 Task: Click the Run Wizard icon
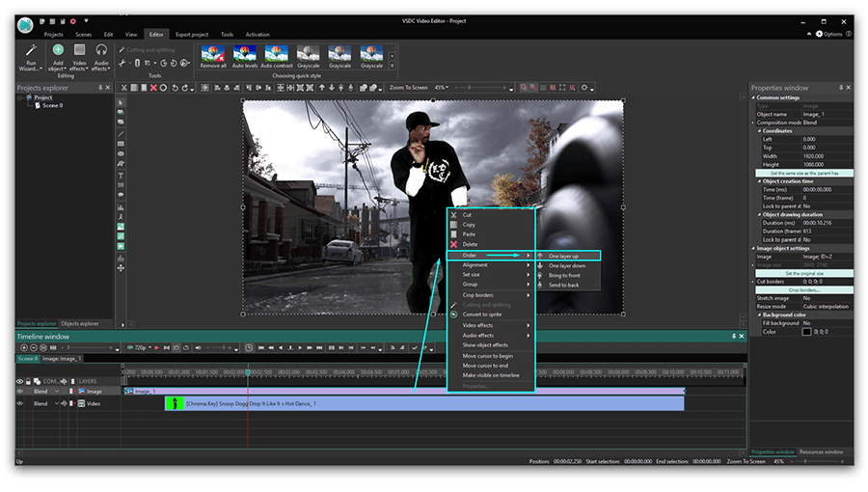tap(31, 50)
